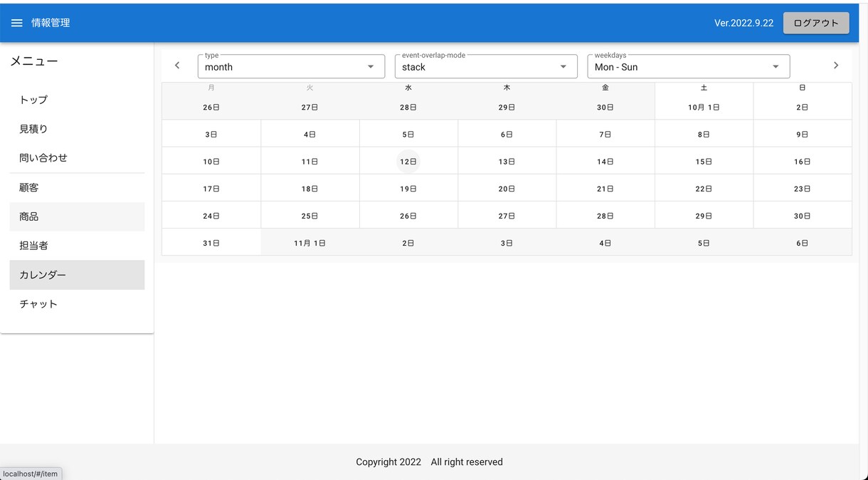
Task: Click the 26日 date in the first week
Action: (211, 108)
